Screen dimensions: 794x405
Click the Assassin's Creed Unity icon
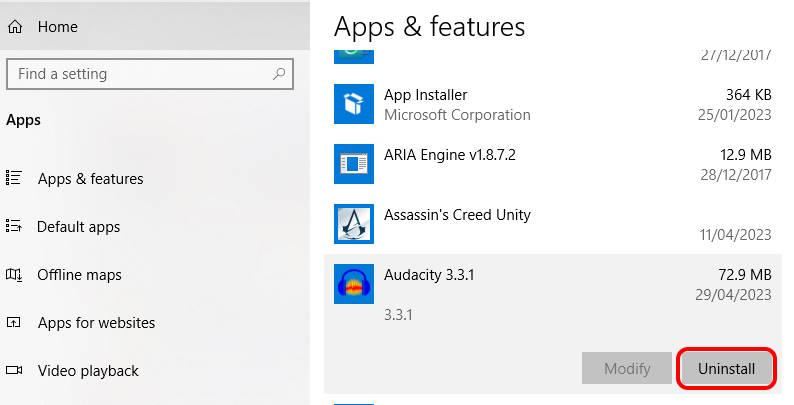point(354,224)
